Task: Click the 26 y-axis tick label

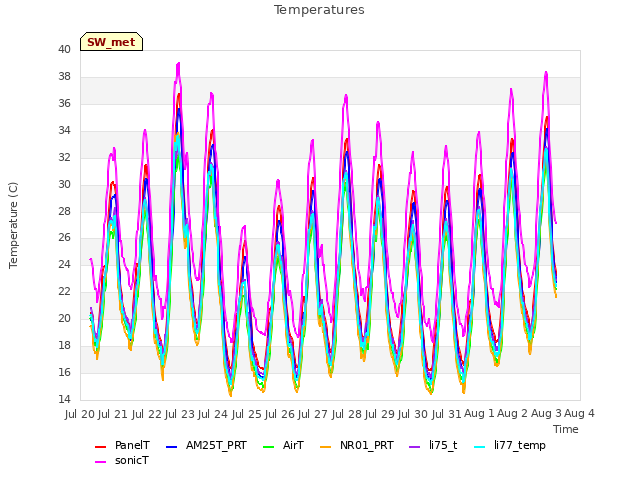Action: [64, 238]
